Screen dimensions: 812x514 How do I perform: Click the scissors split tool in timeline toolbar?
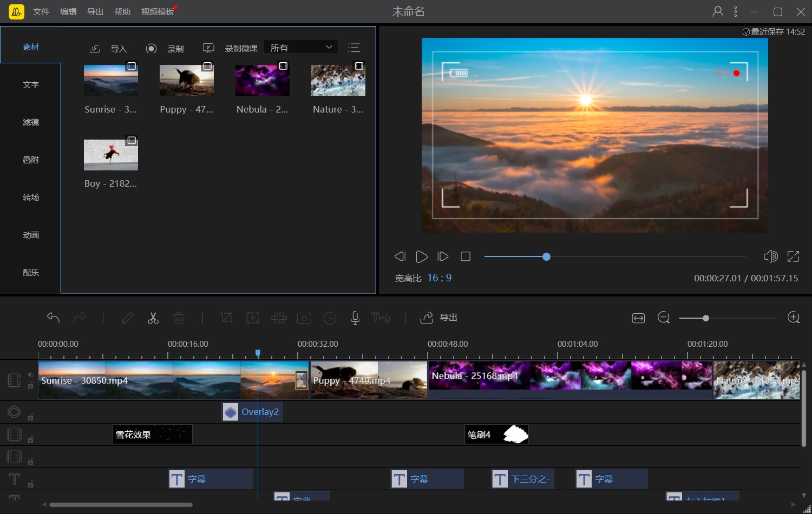coord(153,318)
